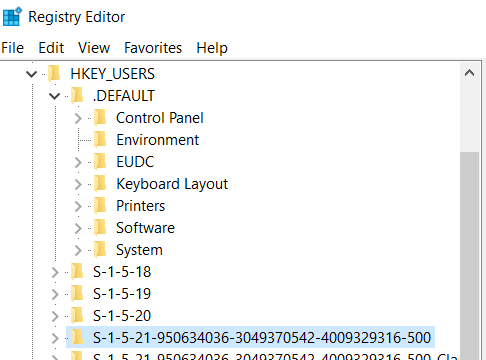Image resolution: width=486 pixels, height=360 pixels.
Task: Click the HKEY_USERS folder icon
Action: click(54, 73)
